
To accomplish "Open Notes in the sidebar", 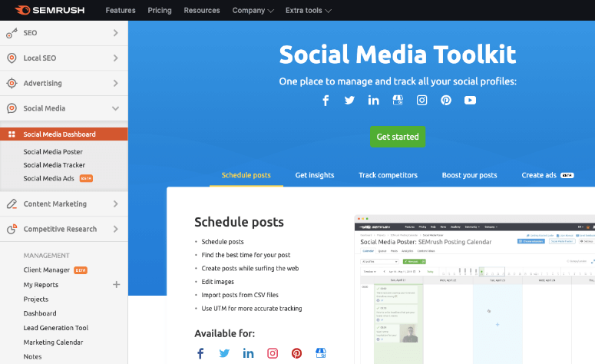I will pyautogui.click(x=33, y=357).
